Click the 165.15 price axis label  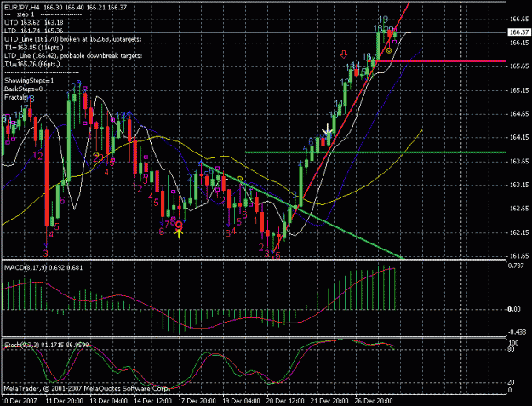(x=519, y=90)
